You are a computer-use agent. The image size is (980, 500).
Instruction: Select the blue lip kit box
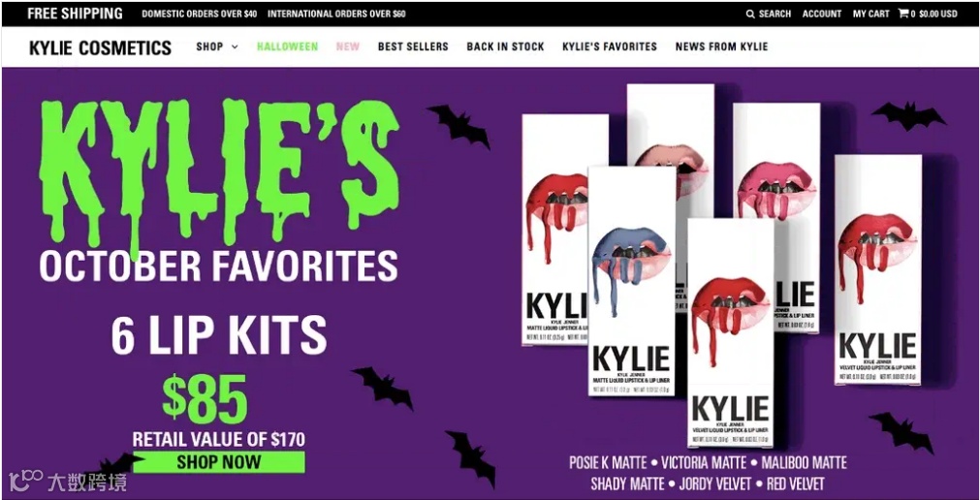point(631,281)
